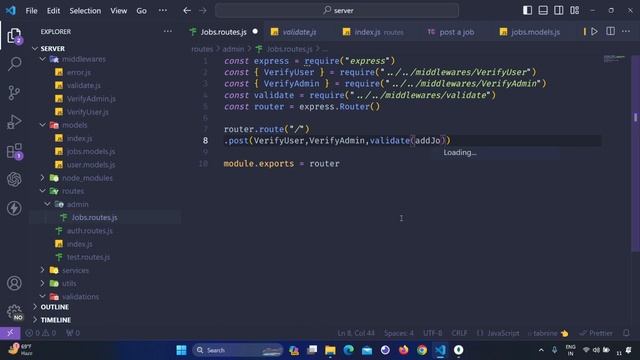The height and width of the screenshot is (360, 640).
Task: Open the Search view in activity bar
Action: (x=14, y=64)
